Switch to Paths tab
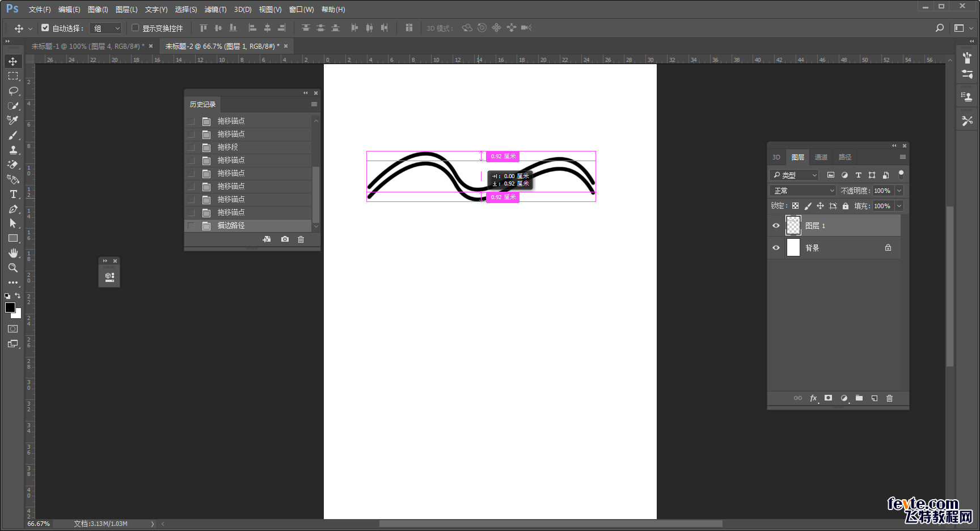Viewport: 980px width, 531px height. point(844,157)
